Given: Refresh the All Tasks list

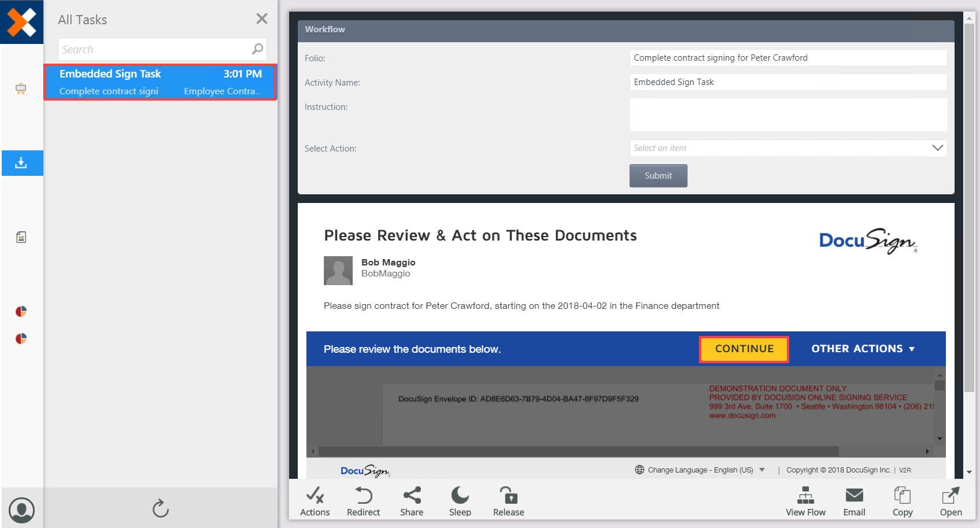Looking at the screenshot, I should tap(160, 508).
